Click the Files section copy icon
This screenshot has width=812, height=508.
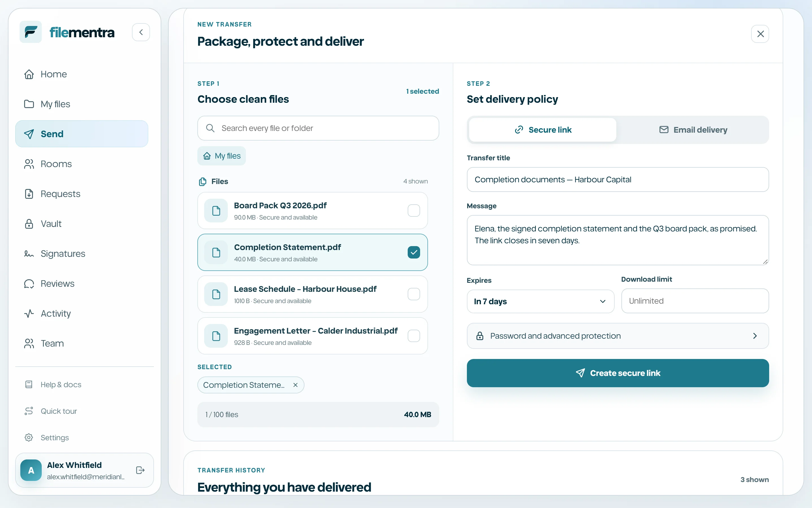tap(203, 181)
